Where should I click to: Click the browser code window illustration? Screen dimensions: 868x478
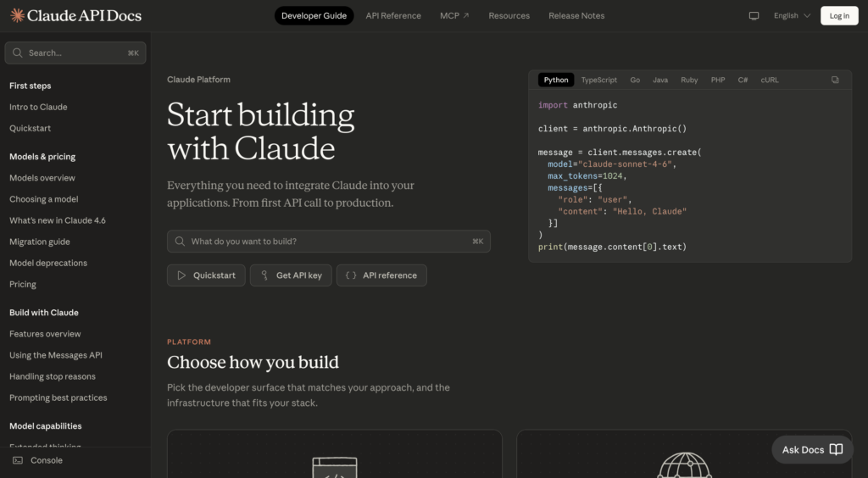coord(334,468)
